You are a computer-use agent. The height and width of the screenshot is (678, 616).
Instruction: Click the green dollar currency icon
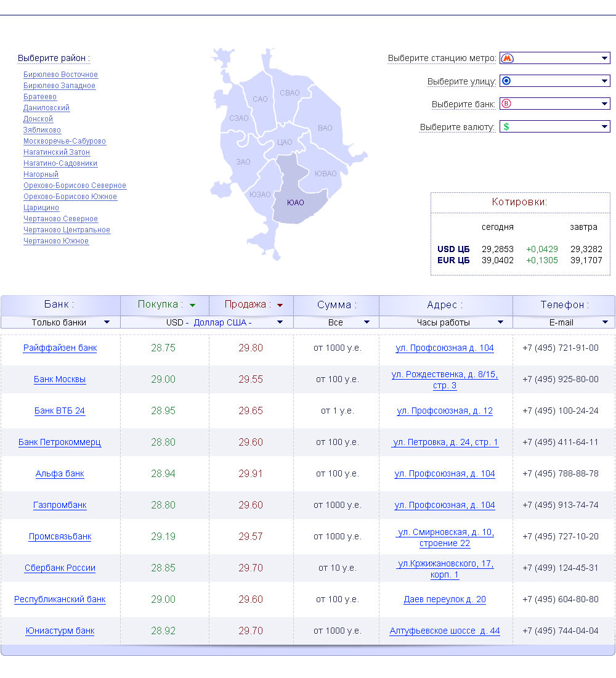click(x=506, y=126)
